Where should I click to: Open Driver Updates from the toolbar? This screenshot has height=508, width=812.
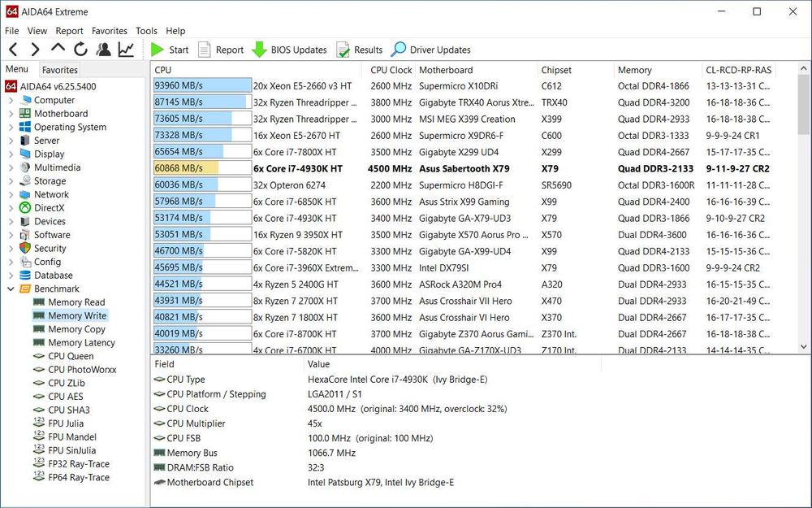coord(430,50)
